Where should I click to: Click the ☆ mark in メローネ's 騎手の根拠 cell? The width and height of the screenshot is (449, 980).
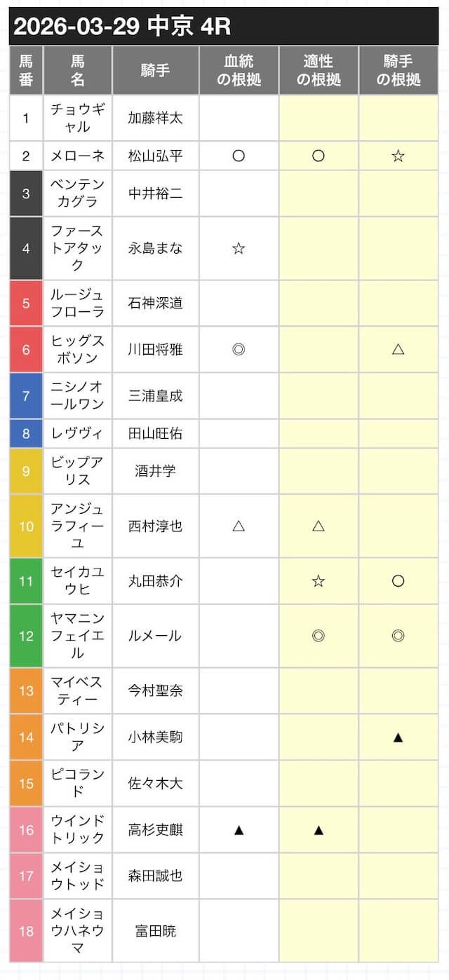coord(398,156)
